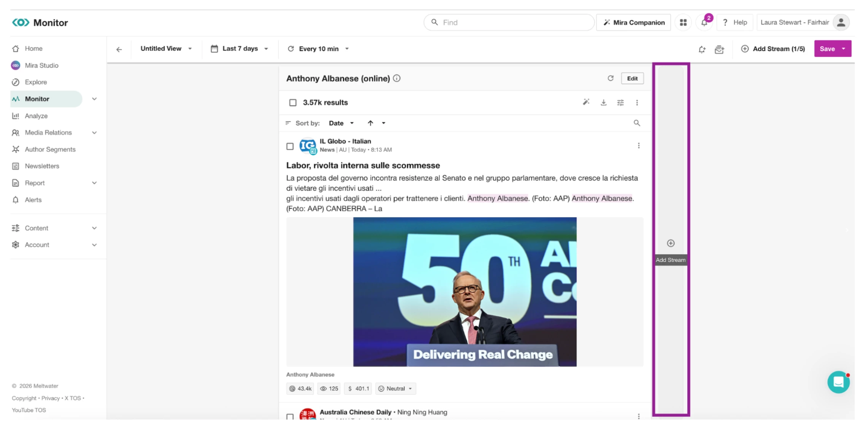Open the Untitled View dropdown
This screenshot has width=868, height=426.
(166, 49)
